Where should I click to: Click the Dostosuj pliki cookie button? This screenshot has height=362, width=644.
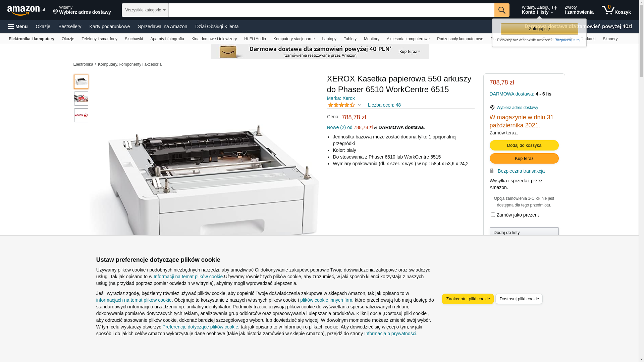click(x=519, y=299)
